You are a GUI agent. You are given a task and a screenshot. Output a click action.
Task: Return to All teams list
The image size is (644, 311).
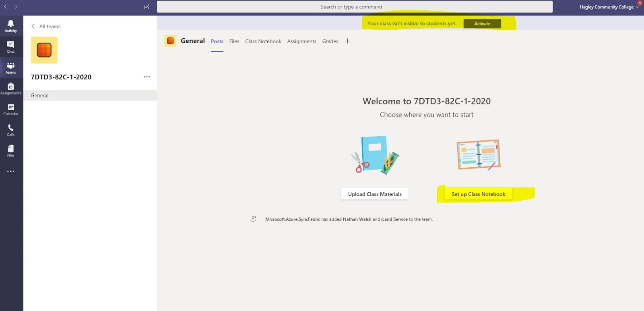coord(46,27)
